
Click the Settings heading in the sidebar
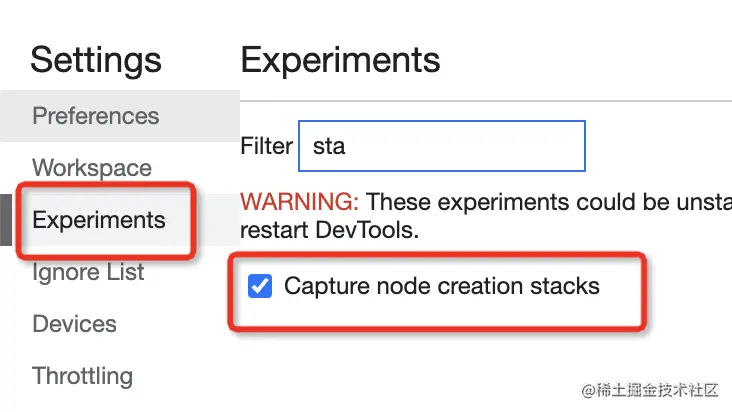pyautogui.click(x=95, y=60)
